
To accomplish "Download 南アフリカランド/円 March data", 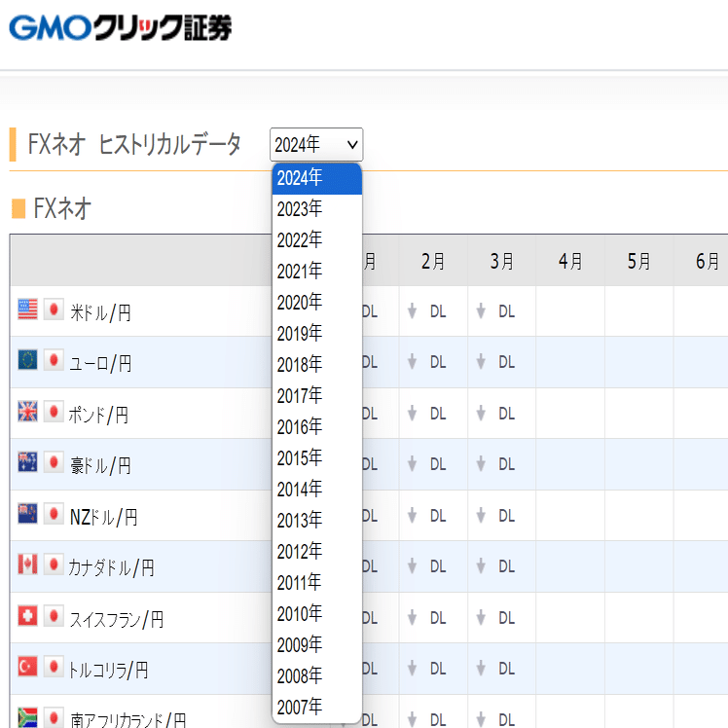I will 495,719.
